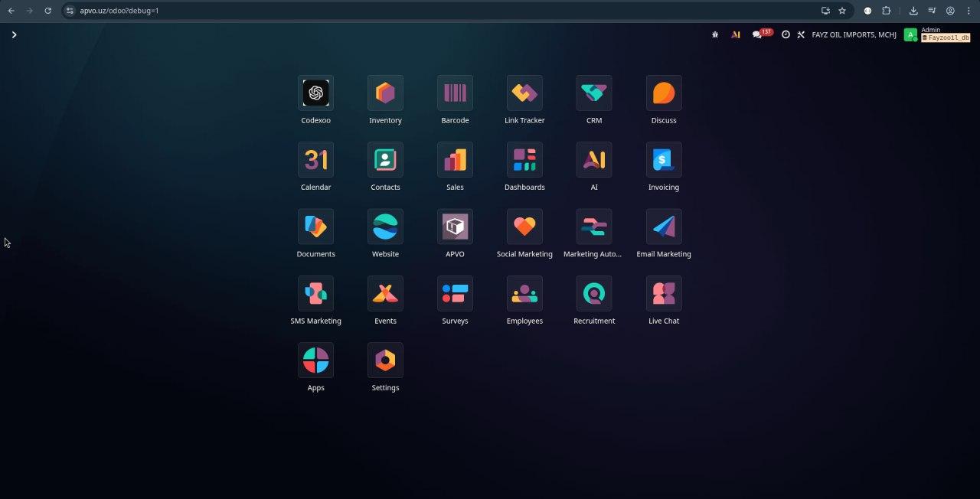Viewport: 980px width, 499px height.
Task: Open Link Tracker app
Action: 524,93
